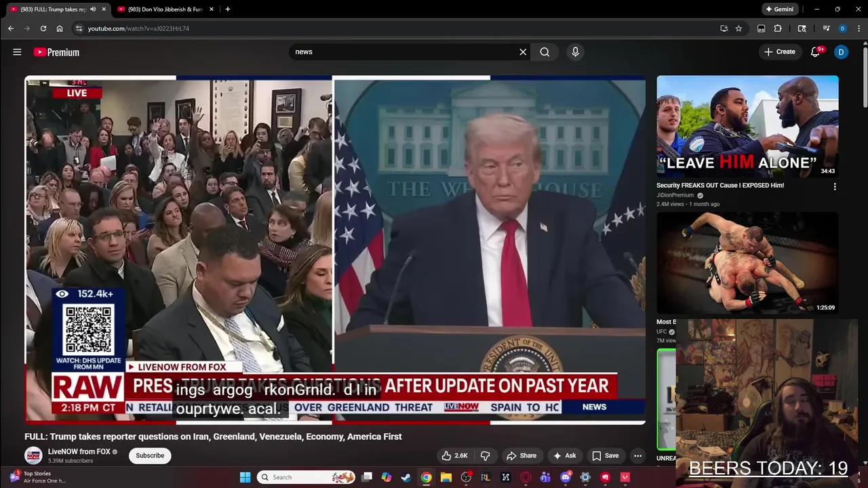Like the video with the thumbs-up
868x488 pixels.
[454, 455]
